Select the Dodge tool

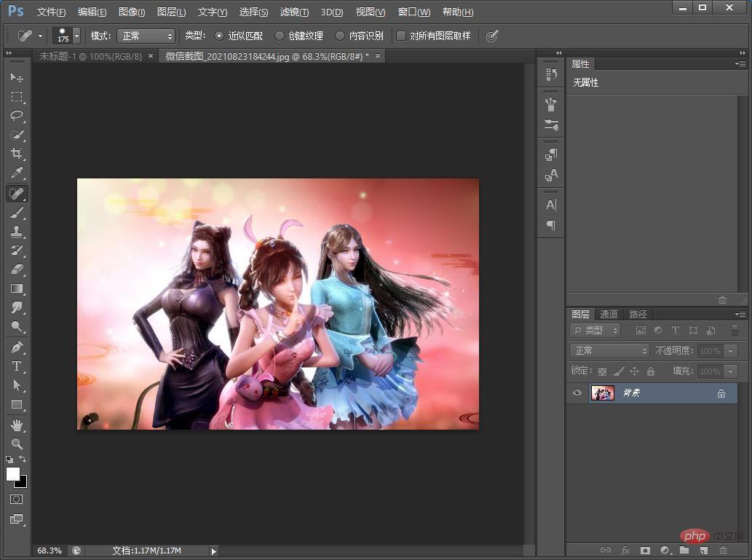(17, 326)
